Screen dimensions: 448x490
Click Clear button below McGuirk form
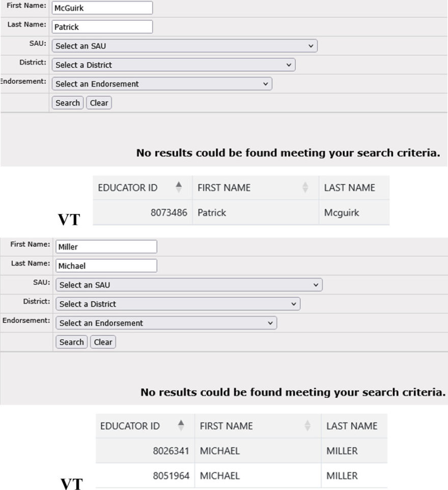click(99, 103)
